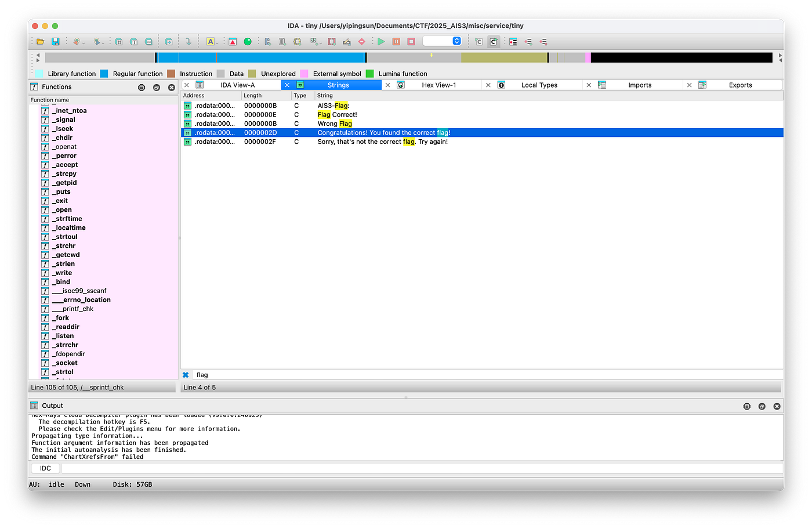This screenshot has width=812, height=528.
Task: Start the debugger with the green play button
Action: point(381,42)
